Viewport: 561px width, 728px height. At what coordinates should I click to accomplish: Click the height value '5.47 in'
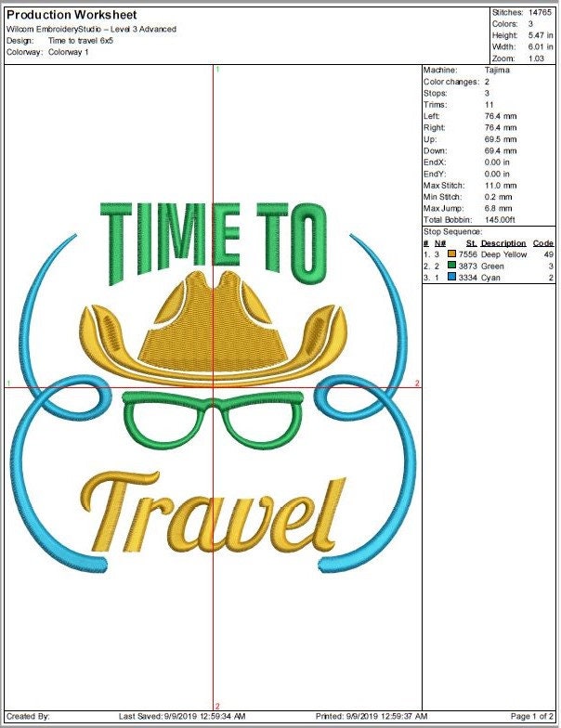pos(541,35)
